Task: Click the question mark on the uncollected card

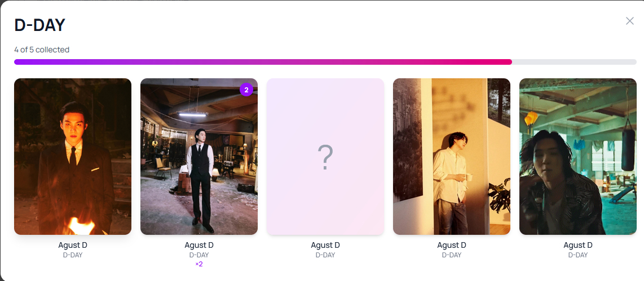Action: coord(325,158)
